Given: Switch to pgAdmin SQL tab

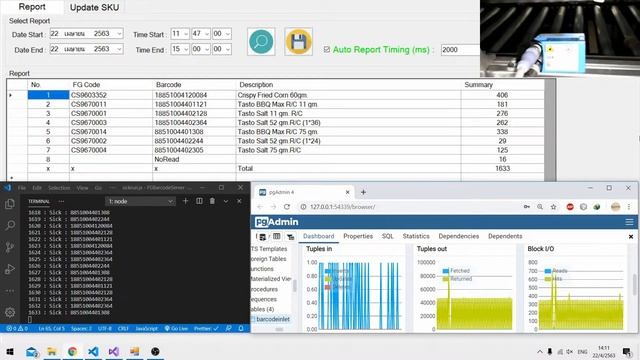Looking at the screenshot, I should [x=387, y=236].
